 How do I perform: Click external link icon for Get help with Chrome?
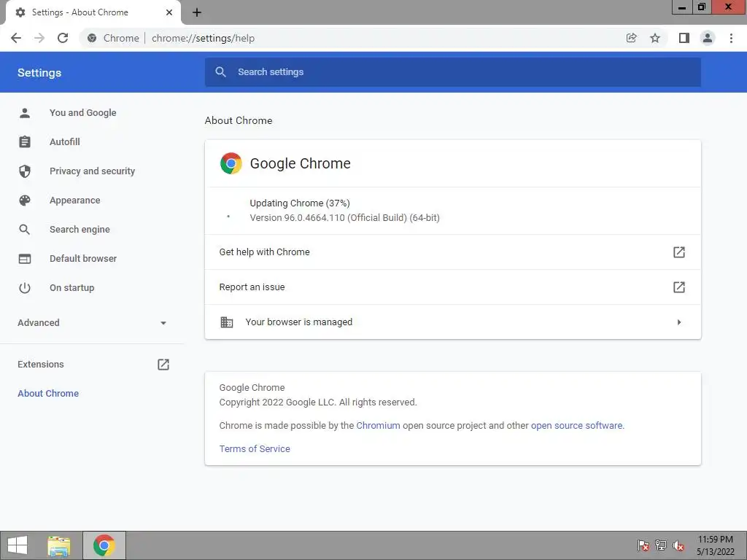coord(679,252)
